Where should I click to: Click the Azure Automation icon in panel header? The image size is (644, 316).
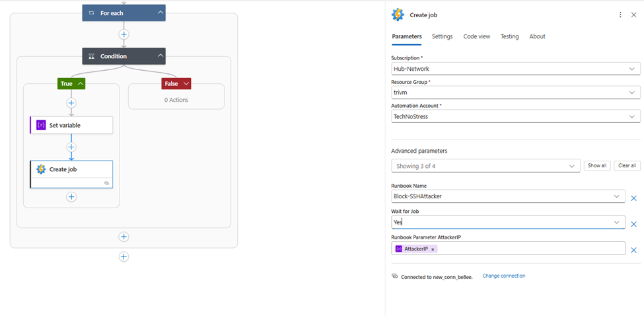(x=398, y=15)
